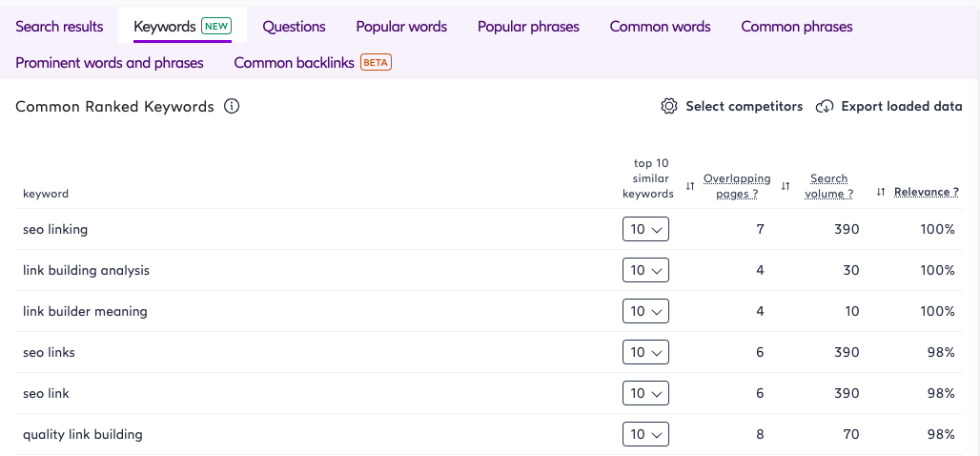Viewport: 980px width, 456px height.
Task: Click the gear icon for Select competitors
Action: (669, 106)
